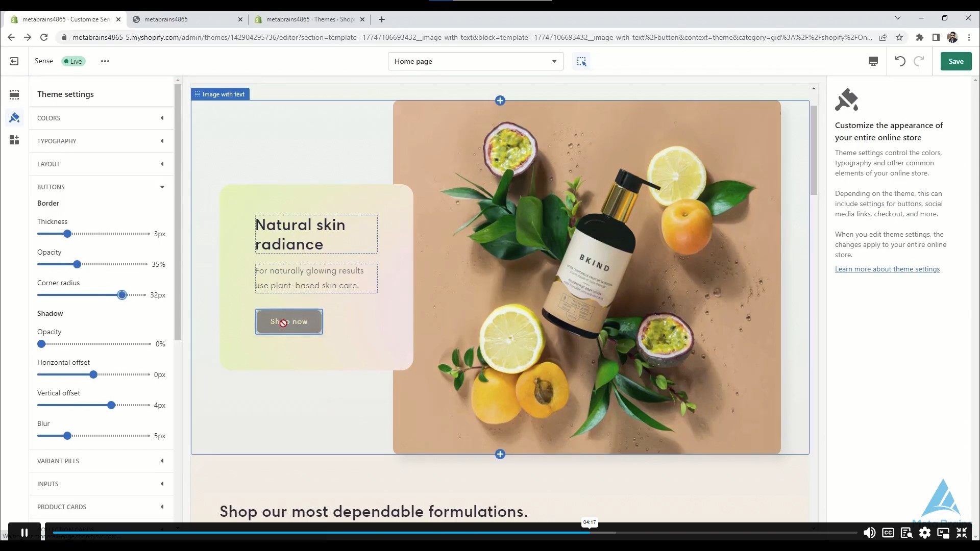Click the Corner radius slider handle
Screen dimensions: 980x551
pos(122,295)
